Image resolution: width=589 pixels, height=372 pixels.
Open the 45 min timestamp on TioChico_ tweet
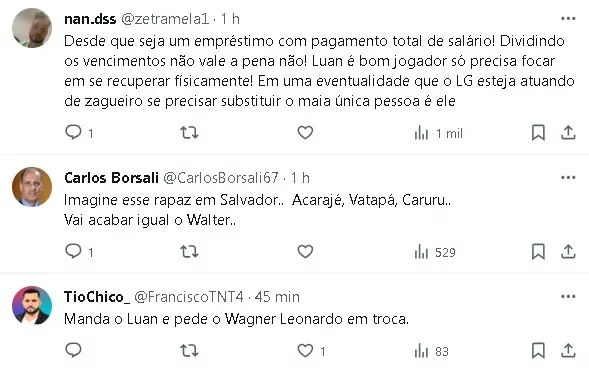pyautogui.click(x=277, y=297)
